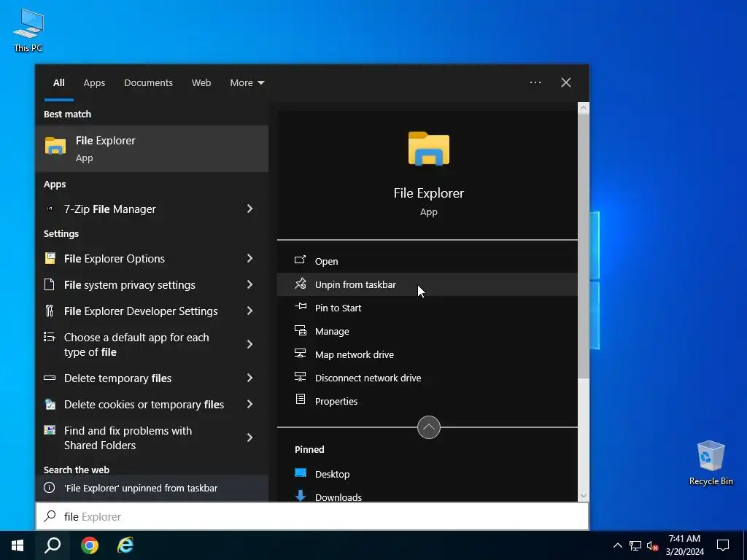The image size is (747, 560).
Task: Click the taskbar clock showing 7:41 AM
Action: (x=684, y=545)
